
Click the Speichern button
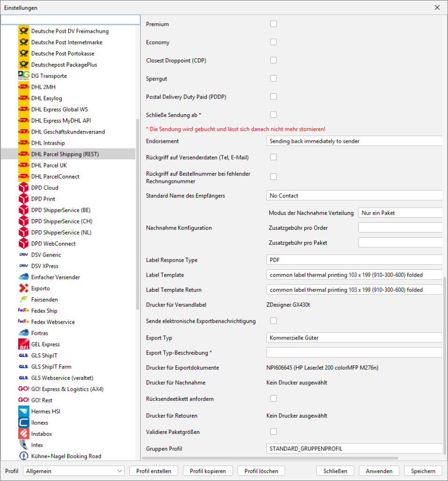tap(423, 471)
